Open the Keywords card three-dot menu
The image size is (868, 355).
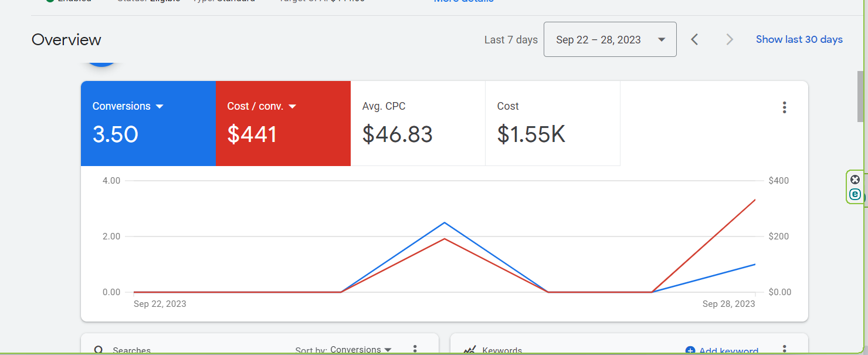click(784, 350)
